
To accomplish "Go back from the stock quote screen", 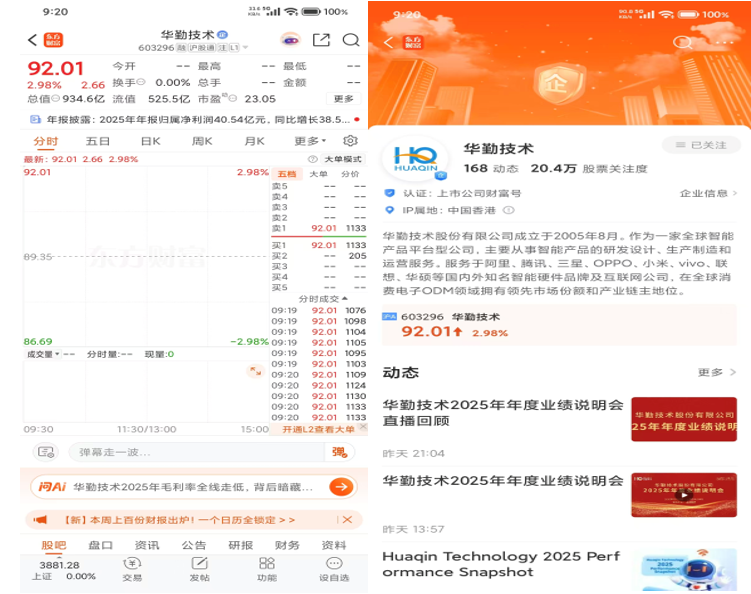I will pyautogui.click(x=32, y=40).
